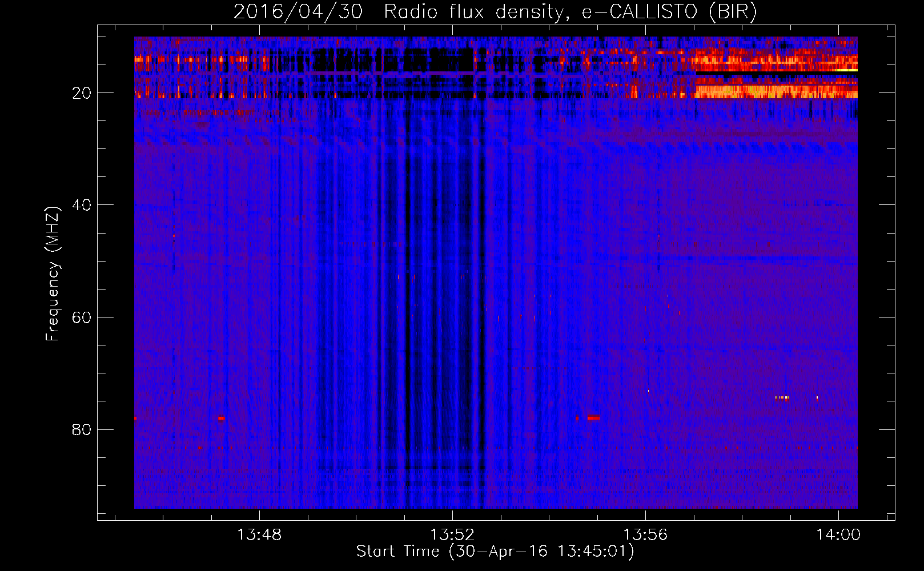
Task: Click the 60 MHz frequency tick label
Action: 82,317
